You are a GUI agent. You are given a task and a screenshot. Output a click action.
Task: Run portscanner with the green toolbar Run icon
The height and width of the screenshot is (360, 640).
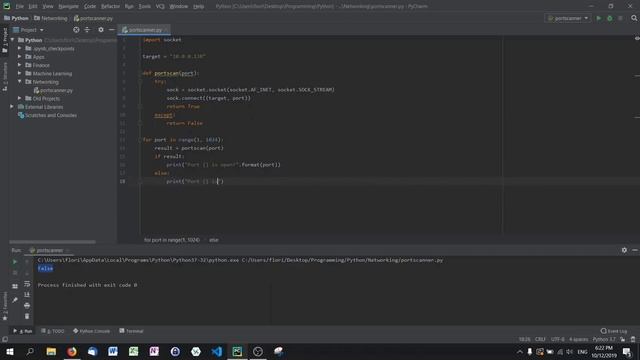point(599,18)
